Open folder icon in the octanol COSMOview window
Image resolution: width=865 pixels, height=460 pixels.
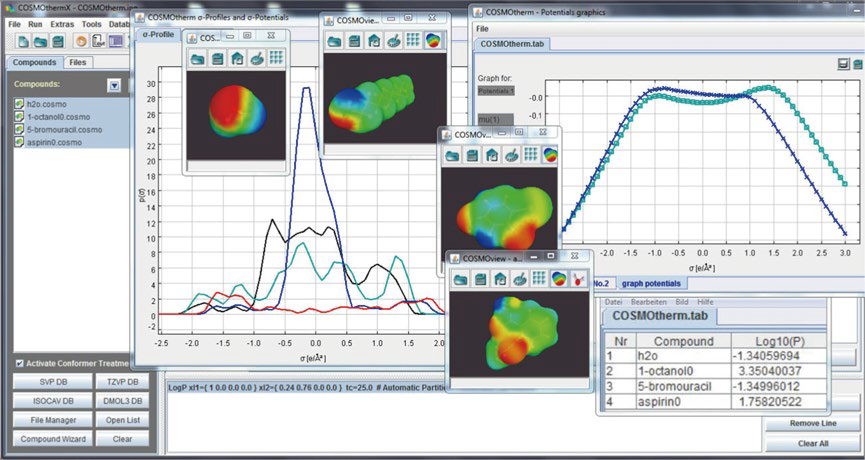tap(334, 41)
